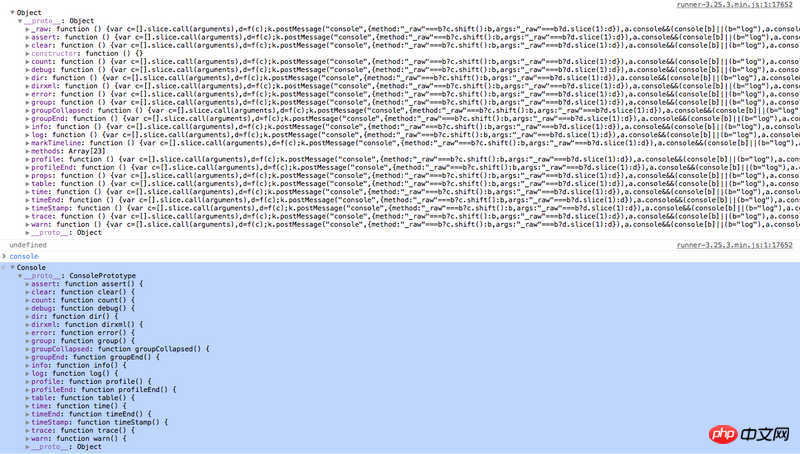Screen dimensions: 800x454
Task: Expand the methods Array[23] property
Action: [28, 151]
